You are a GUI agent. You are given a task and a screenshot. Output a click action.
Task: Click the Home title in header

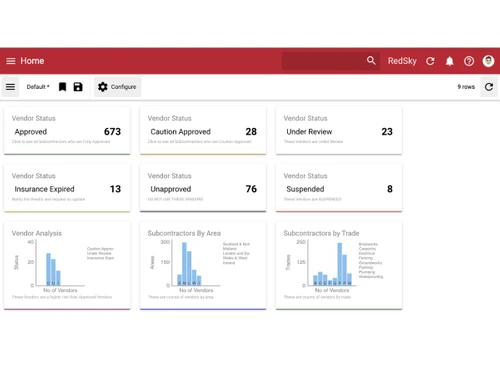[x=32, y=61]
